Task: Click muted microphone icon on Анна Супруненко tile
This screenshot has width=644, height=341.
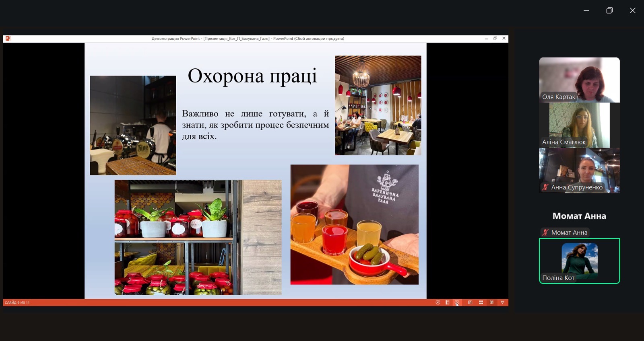Action: 545,187
